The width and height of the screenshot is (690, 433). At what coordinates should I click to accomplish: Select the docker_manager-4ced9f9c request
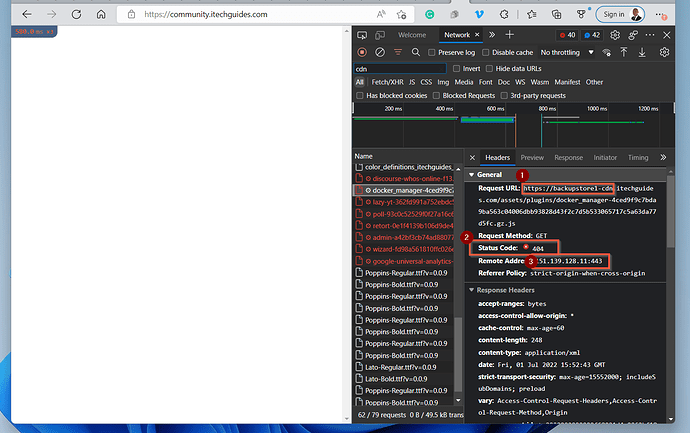tap(404, 191)
